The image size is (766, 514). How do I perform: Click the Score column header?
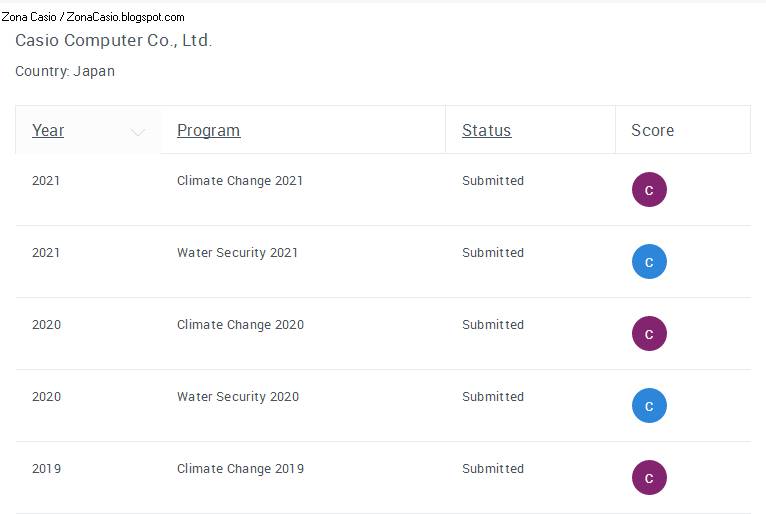pyautogui.click(x=652, y=130)
